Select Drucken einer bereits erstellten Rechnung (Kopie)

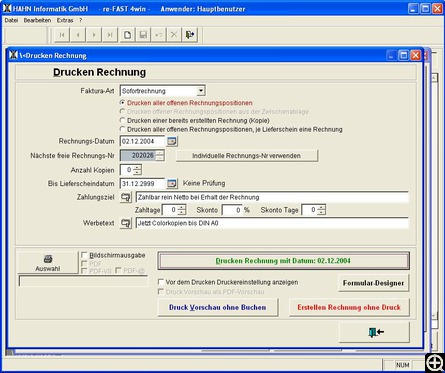coord(123,120)
